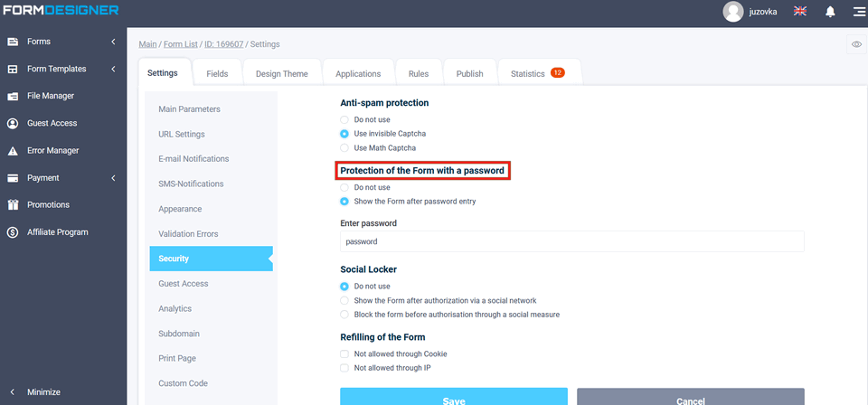Enable Not allowed through Cookie checkbox
This screenshot has height=405, width=868.
click(344, 353)
